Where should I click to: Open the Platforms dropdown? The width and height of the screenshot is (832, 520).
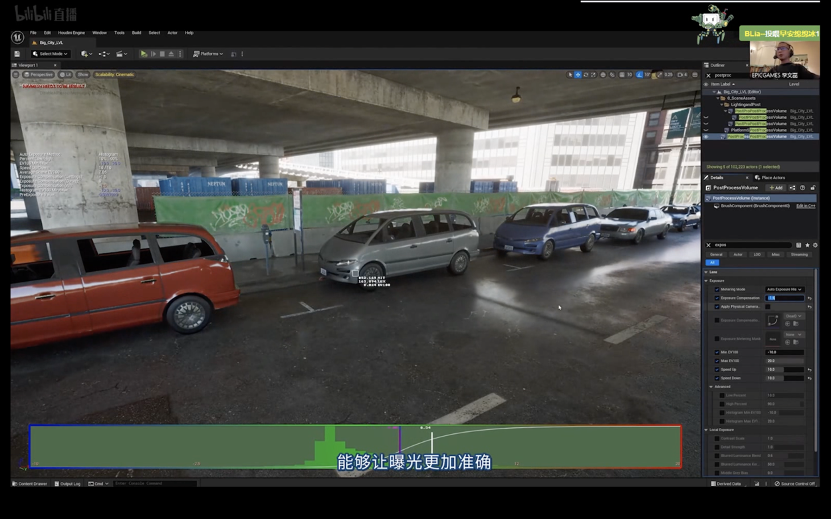(207, 54)
